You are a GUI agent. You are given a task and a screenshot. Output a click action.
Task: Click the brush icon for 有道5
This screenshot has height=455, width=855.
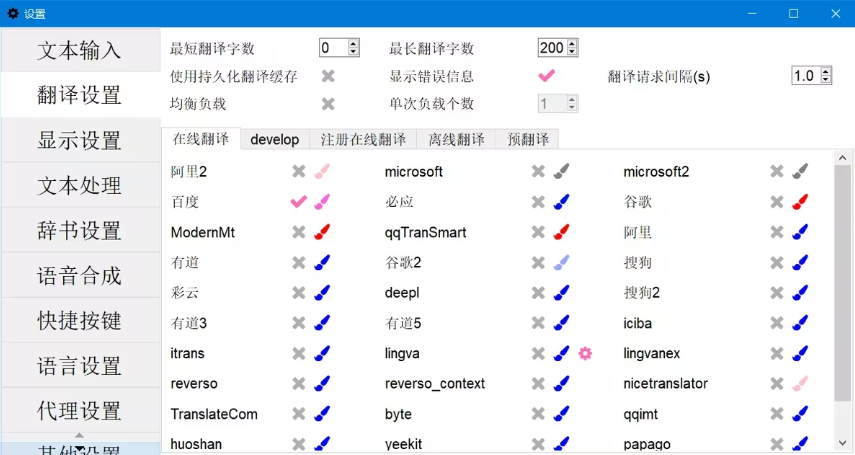(561, 324)
